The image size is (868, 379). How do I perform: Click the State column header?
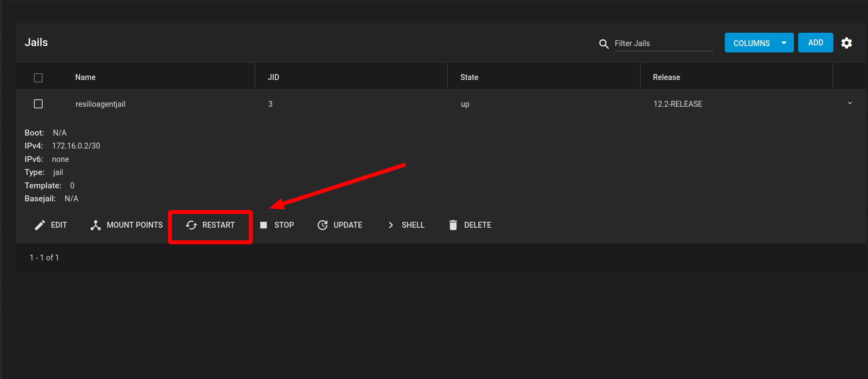pos(469,77)
